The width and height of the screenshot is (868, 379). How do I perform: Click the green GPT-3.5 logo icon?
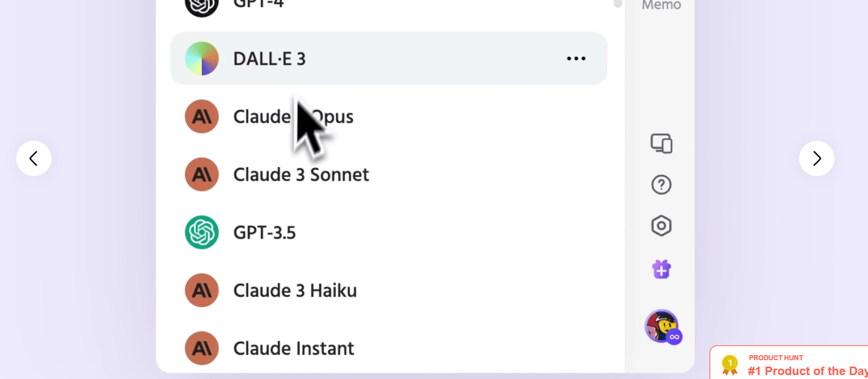pyautogui.click(x=202, y=233)
